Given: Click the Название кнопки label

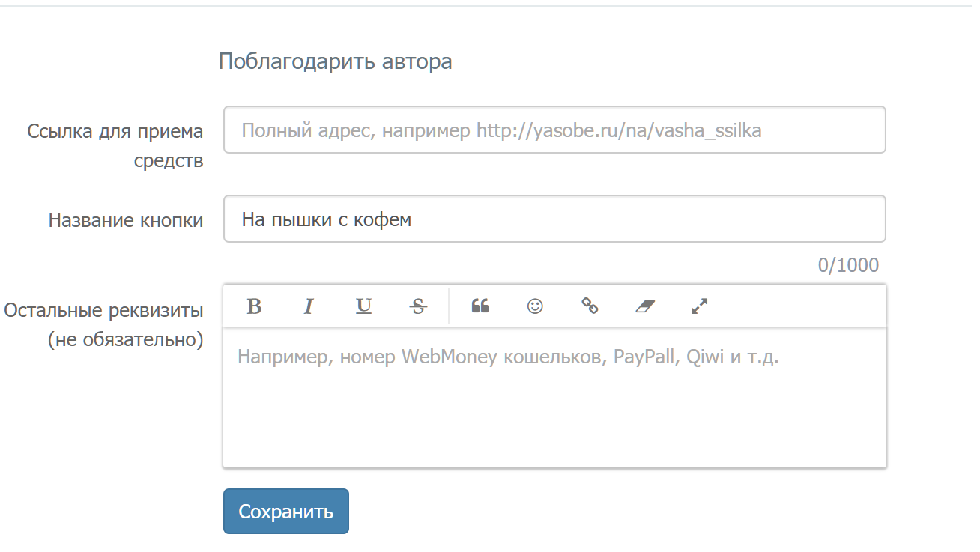Looking at the screenshot, I should coord(126,220).
